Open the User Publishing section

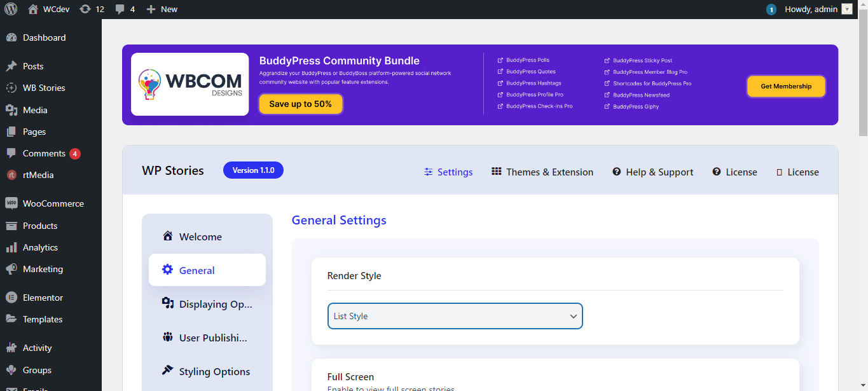point(207,338)
